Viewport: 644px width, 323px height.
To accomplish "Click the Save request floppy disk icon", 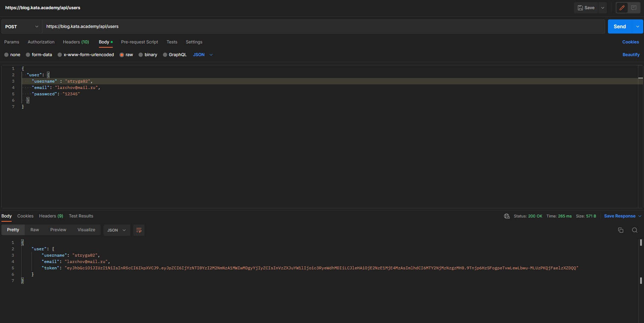I will click(586, 7).
